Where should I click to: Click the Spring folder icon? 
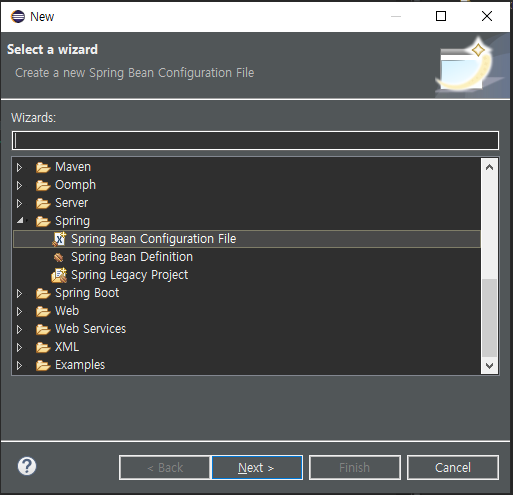click(43, 221)
